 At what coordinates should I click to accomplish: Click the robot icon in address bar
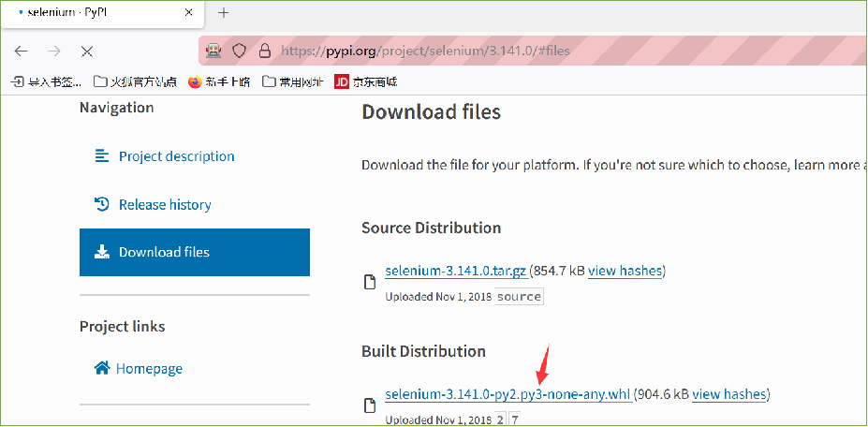coord(213,52)
